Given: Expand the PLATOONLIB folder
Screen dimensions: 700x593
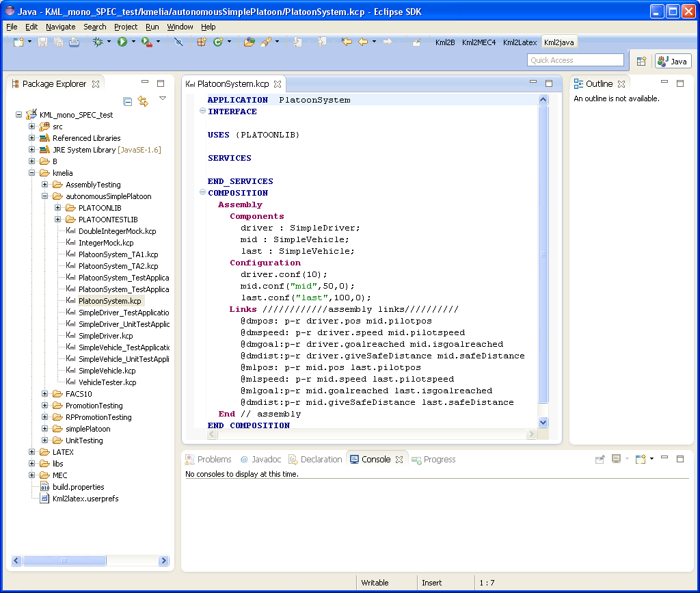Looking at the screenshot, I should coord(58,208).
